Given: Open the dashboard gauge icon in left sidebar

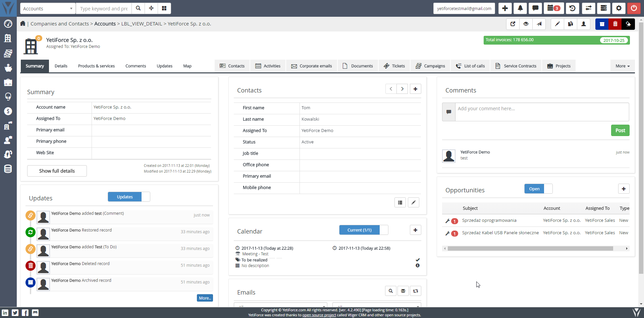Looking at the screenshot, I should pyautogui.click(x=8, y=23).
